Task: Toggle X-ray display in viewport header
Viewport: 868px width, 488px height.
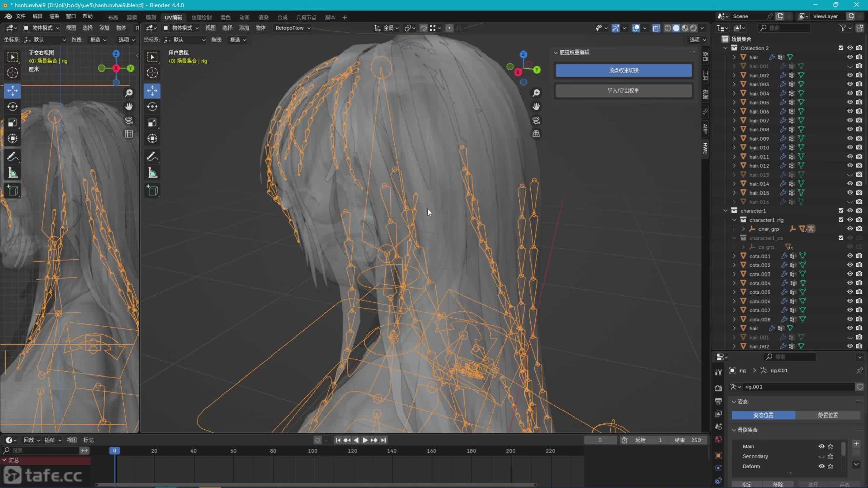Action: (x=656, y=28)
